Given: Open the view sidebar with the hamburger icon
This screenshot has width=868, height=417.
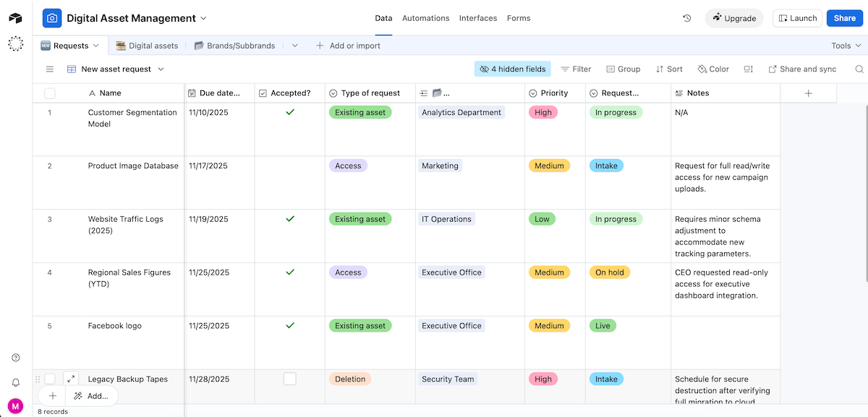Looking at the screenshot, I should tap(49, 69).
